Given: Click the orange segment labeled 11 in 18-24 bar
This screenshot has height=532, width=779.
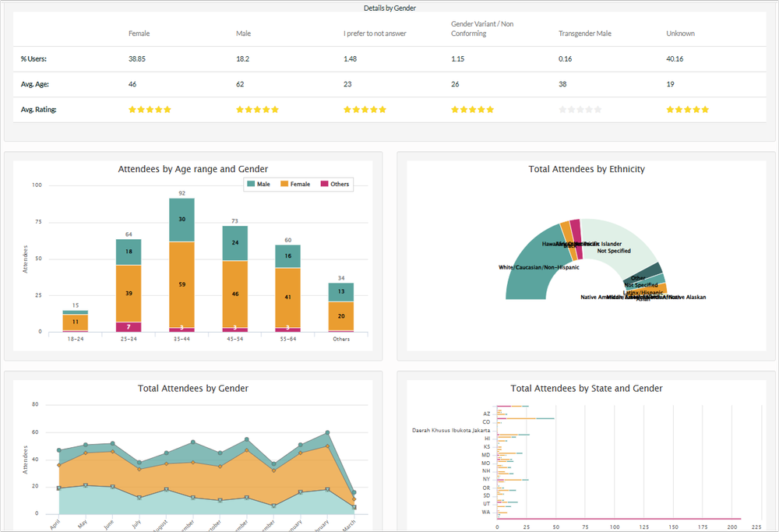Looking at the screenshot, I should click(76, 322).
